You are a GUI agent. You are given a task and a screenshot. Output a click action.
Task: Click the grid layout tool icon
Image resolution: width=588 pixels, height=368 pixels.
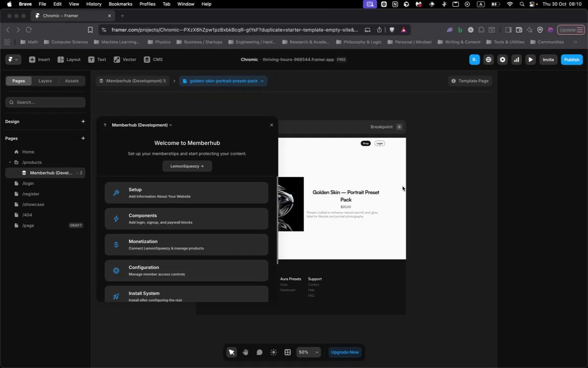coord(288,352)
